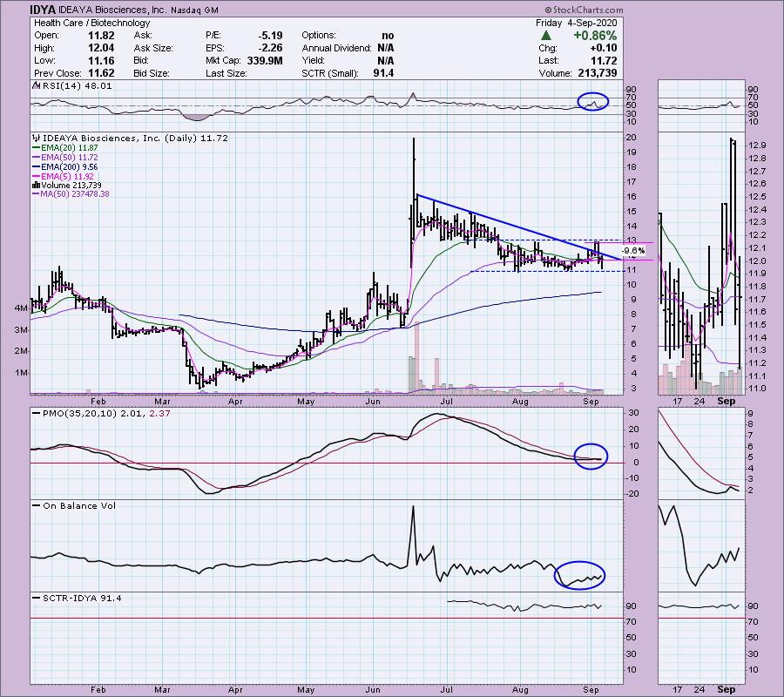Select the purple EMA(50) legend line
This screenshot has height=697, width=784.
[x=36, y=158]
